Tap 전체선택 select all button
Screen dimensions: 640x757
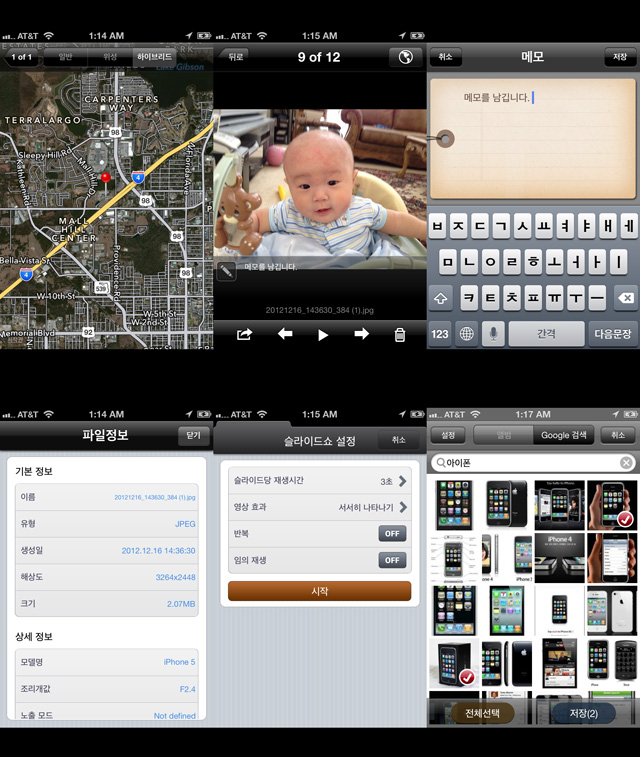(482, 713)
